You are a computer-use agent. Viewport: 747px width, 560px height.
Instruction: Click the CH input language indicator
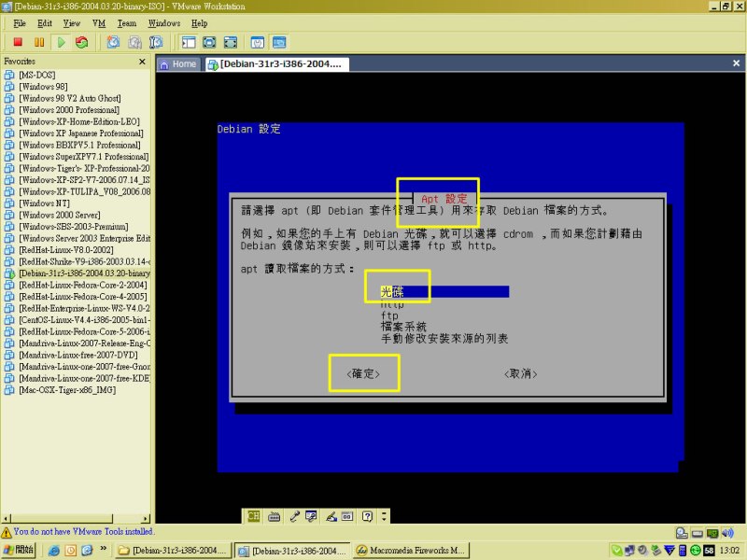[x=253, y=516]
